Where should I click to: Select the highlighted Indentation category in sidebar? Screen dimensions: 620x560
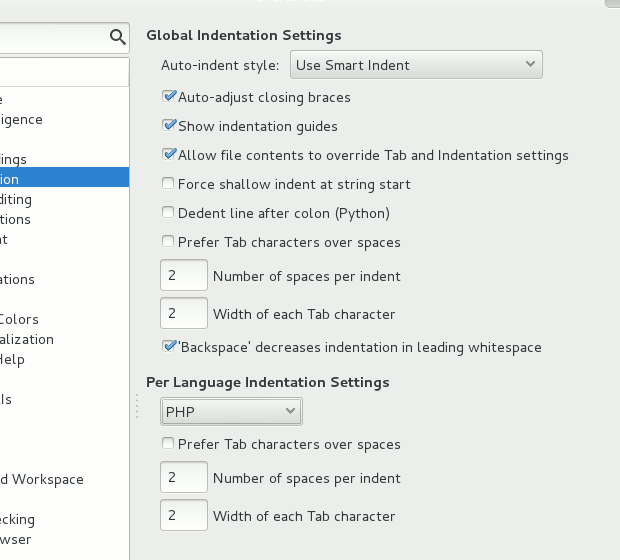point(64,179)
